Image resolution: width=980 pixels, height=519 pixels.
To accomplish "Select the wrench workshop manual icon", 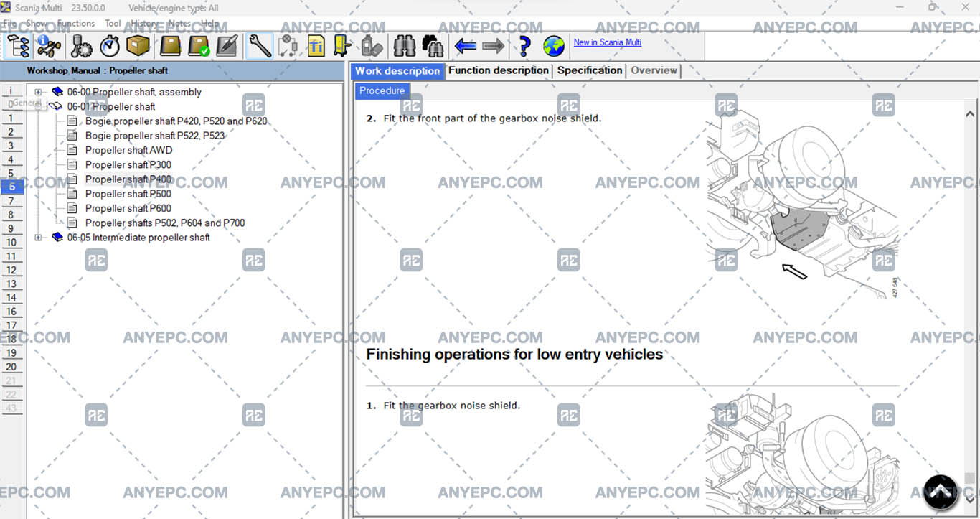I will click(259, 46).
